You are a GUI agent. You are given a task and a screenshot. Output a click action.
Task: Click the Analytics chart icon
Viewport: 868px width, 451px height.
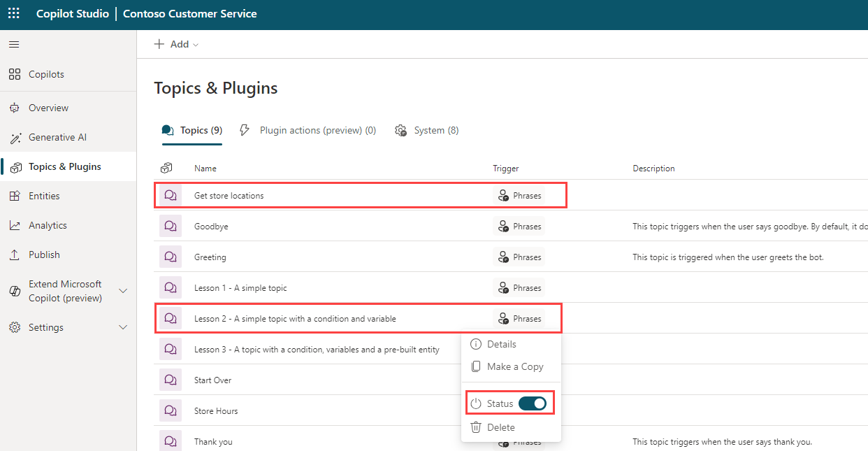[15, 225]
